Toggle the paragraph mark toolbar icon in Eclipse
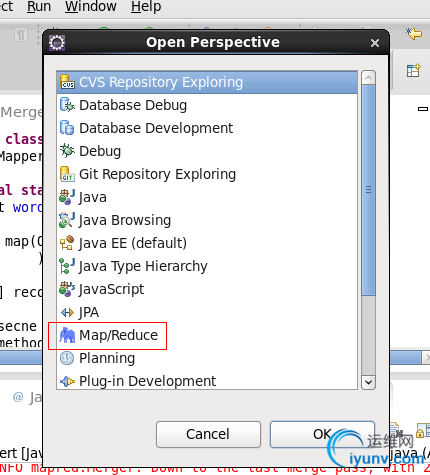Screen dimensions: 430x475 click(x=21, y=34)
